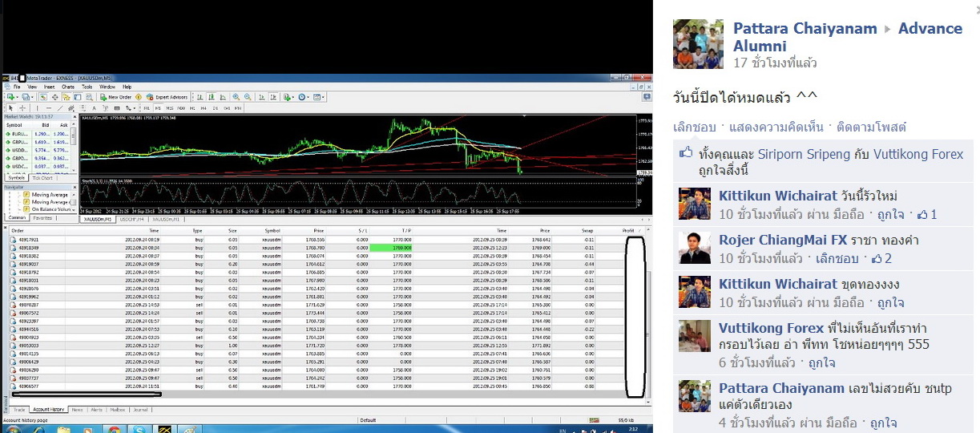Select the Vertical Line tool
This screenshot has width=980, height=433.
pyautogui.click(x=37, y=107)
